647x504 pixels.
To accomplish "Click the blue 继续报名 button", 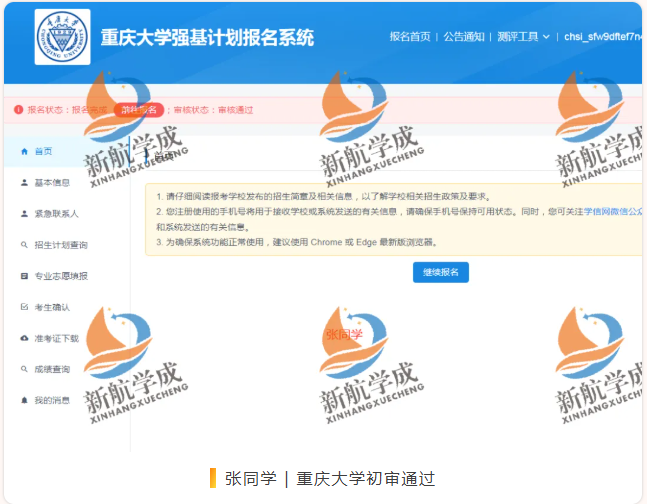I will tap(441, 272).
